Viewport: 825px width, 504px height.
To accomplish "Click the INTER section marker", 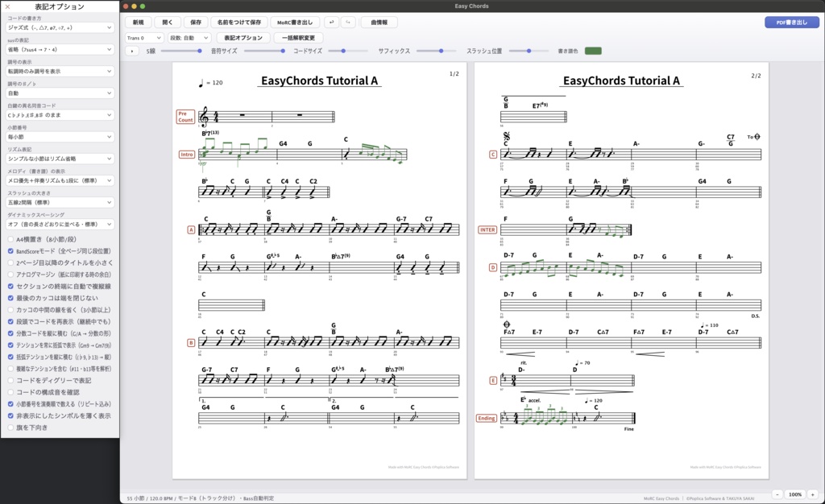I will 487,229.
